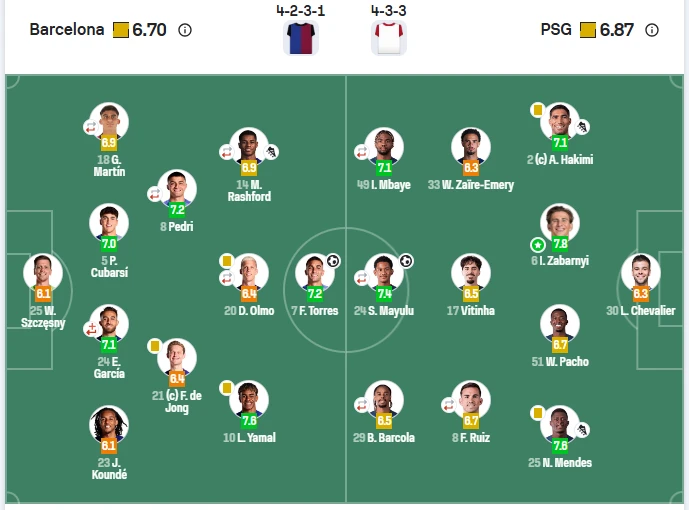Open L. Yamal's player photo

tap(249, 400)
